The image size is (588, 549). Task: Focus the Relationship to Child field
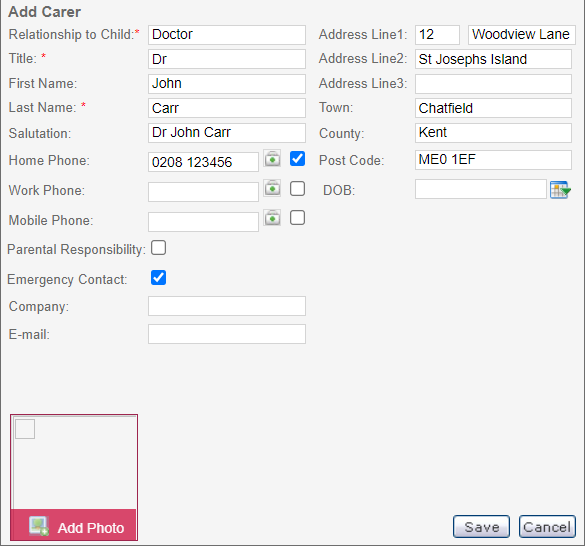228,35
